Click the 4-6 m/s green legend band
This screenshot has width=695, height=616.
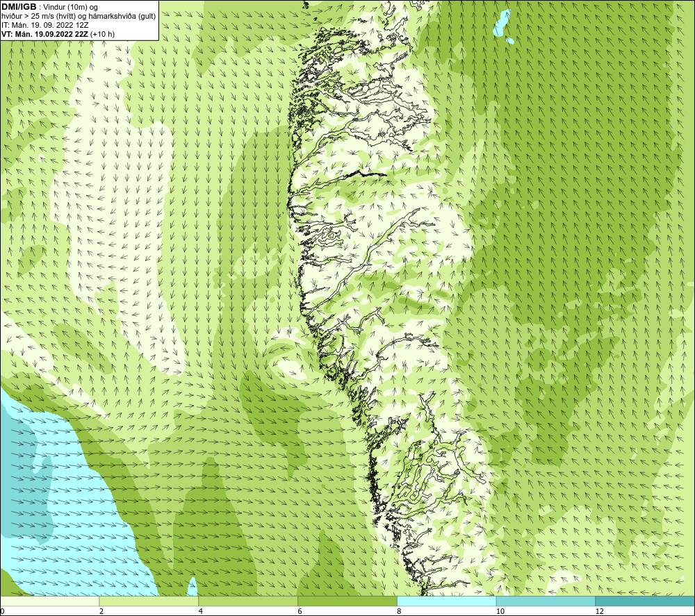pos(248,601)
